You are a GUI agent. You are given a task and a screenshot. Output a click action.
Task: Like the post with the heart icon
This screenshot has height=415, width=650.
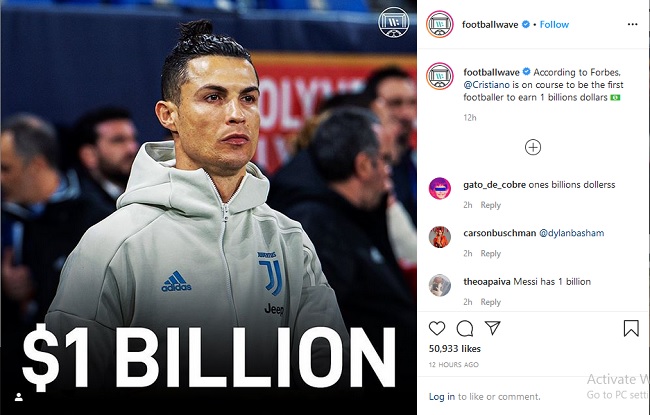pyautogui.click(x=437, y=328)
